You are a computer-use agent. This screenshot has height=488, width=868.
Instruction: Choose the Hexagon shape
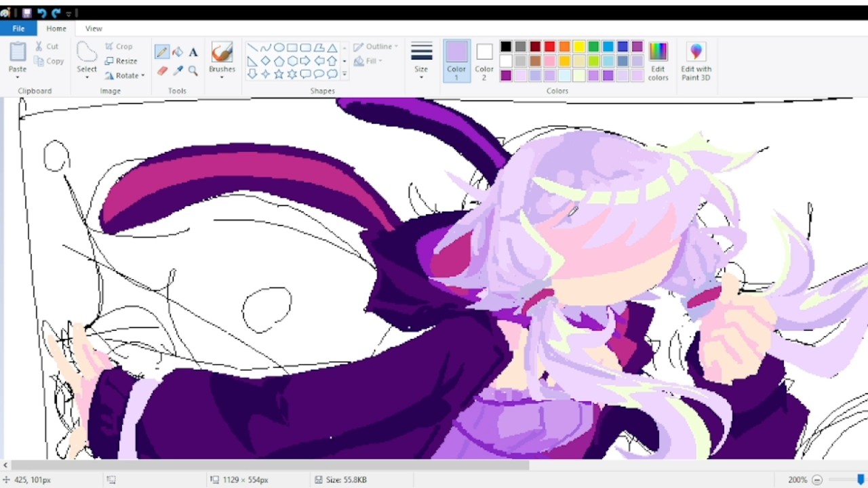pyautogui.click(x=292, y=61)
